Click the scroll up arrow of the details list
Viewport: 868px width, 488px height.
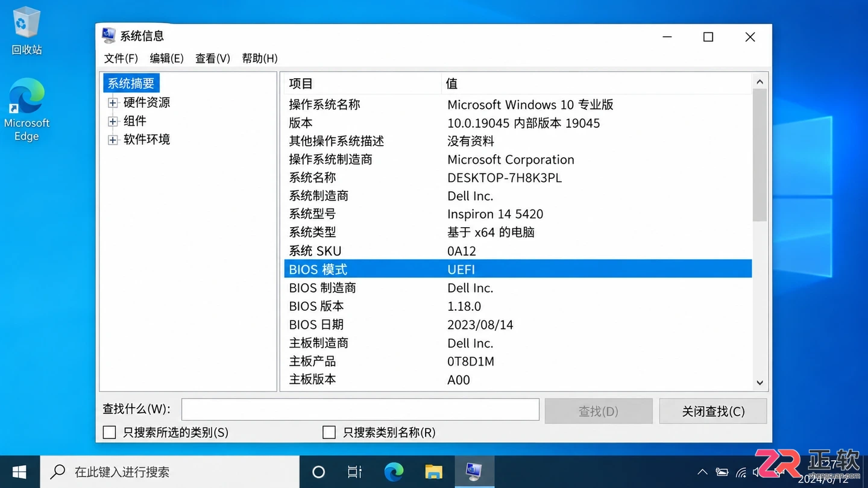[759, 81]
